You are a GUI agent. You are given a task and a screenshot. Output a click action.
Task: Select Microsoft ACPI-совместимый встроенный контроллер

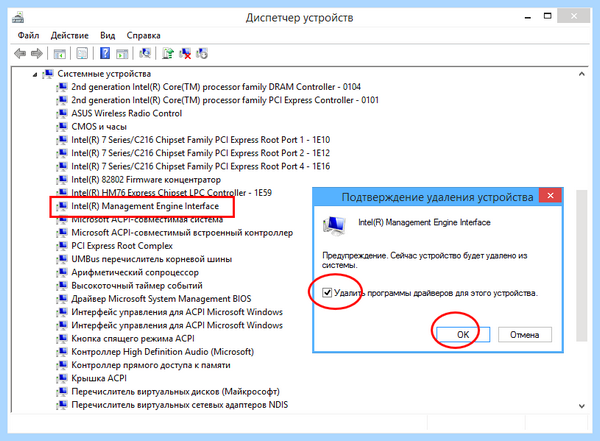182,233
